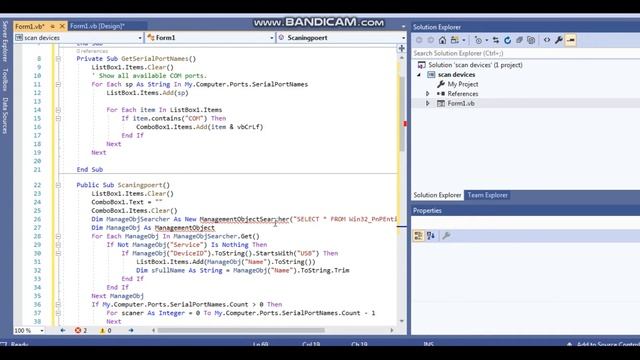This screenshot has height=360, width=640.
Task: Select My Project in the tree
Action: (x=462, y=84)
